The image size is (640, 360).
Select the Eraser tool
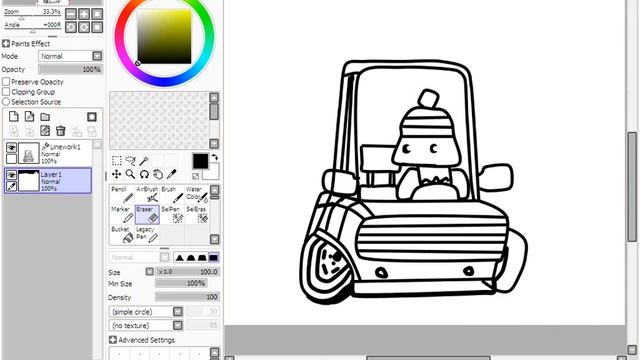coord(147,214)
